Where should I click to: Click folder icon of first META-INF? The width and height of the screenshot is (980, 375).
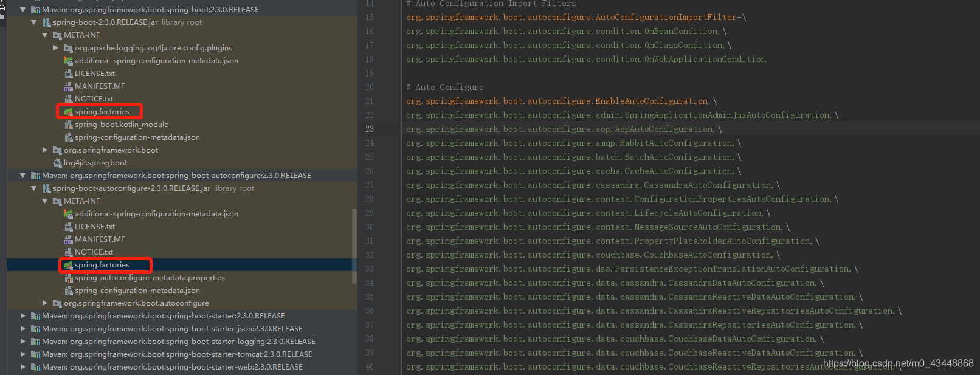(x=57, y=35)
